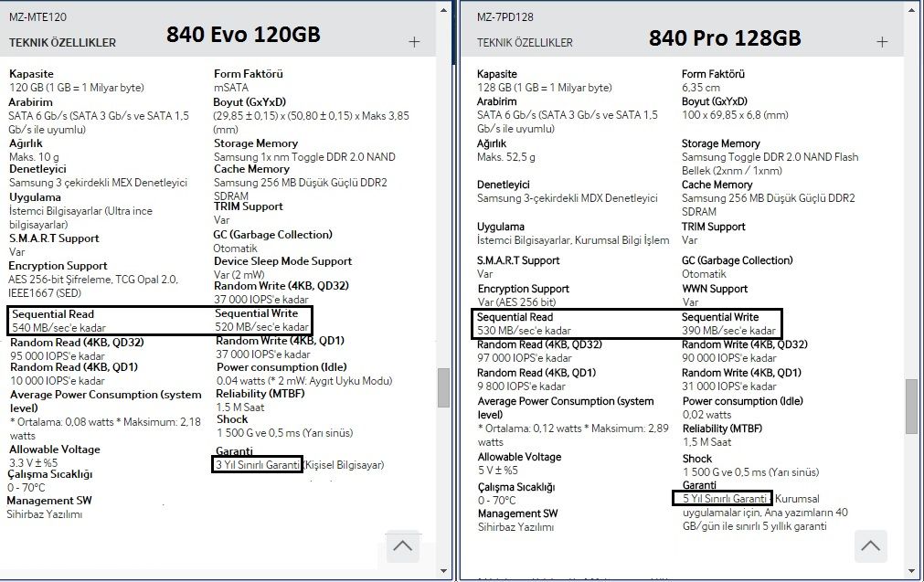924x582 pixels.
Task: Click 'Encryption Support' label in Evo panel
Action: [x=58, y=266]
